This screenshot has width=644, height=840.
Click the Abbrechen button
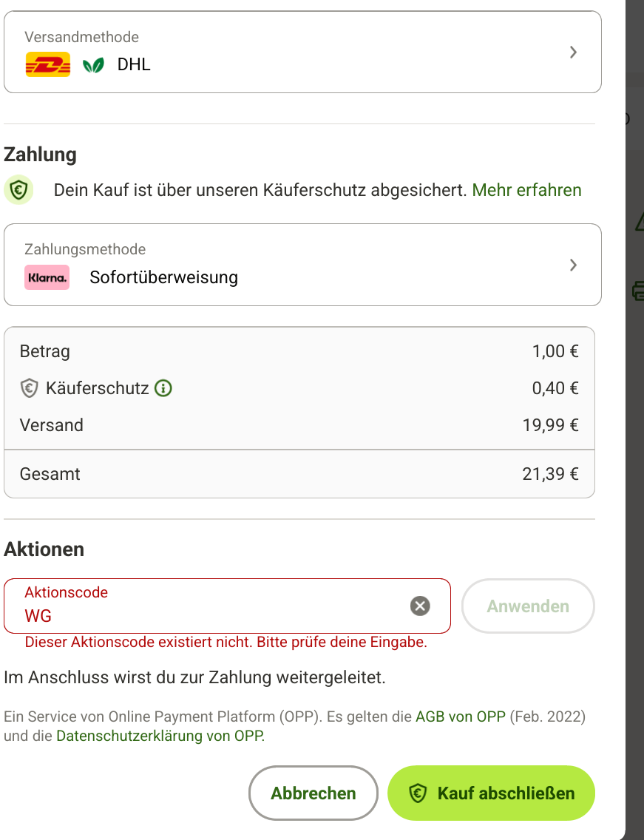pyautogui.click(x=313, y=793)
